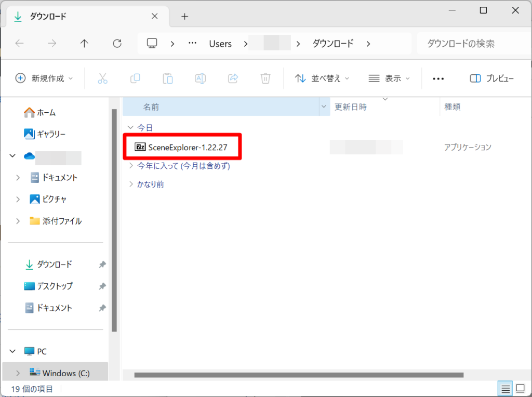Switch to large thumbnail view via status bar icon

(x=519, y=388)
